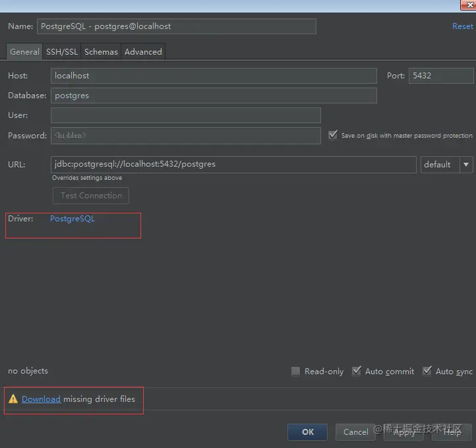The image size is (476, 448).
Task: Uncheck the Auto commit option
Action: coord(357,371)
